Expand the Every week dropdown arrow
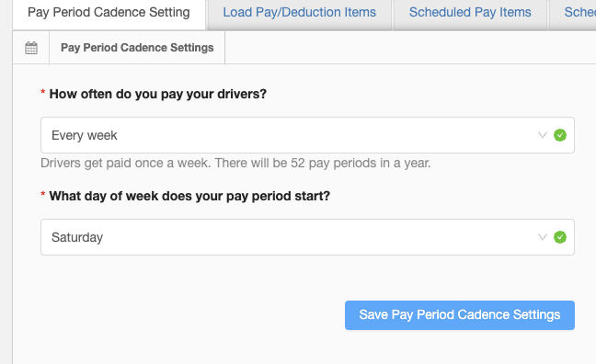This screenshot has width=596, height=364. point(543,135)
